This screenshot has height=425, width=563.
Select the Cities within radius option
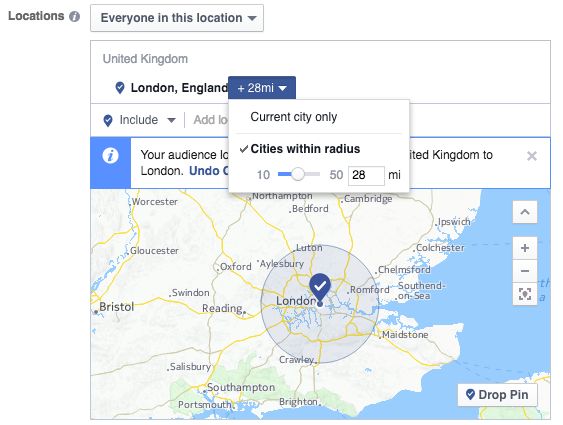[x=305, y=149]
